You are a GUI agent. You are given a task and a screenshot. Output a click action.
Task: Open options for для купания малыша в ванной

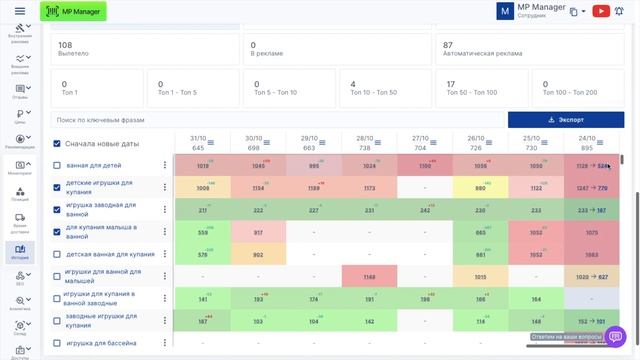(164, 232)
